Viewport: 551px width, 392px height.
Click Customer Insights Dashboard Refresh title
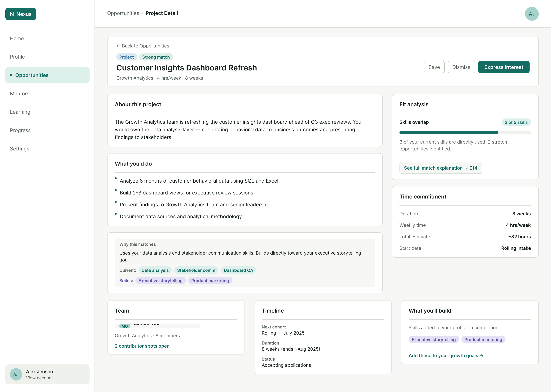pyautogui.click(x=187, y=68)
